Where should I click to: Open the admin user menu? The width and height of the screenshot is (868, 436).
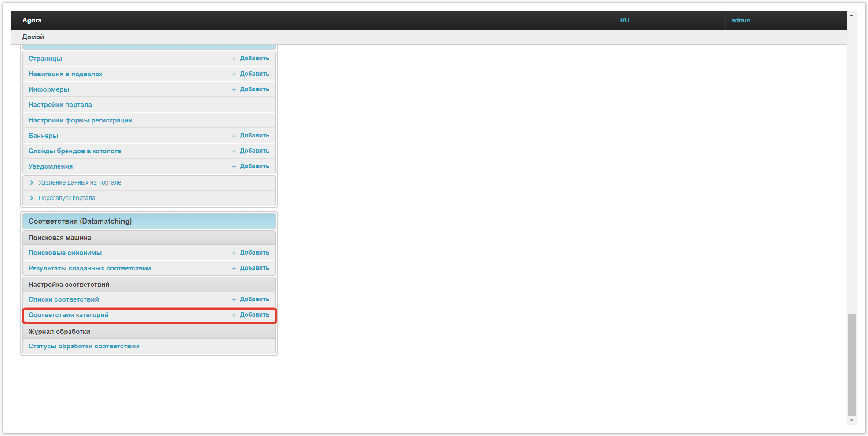(740, 20)
